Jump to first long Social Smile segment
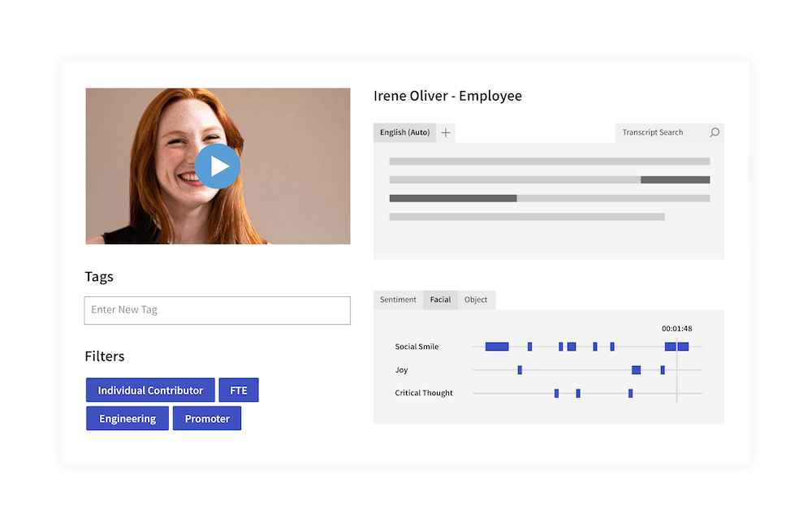This screenshot has width=812, height=526. 497,347
